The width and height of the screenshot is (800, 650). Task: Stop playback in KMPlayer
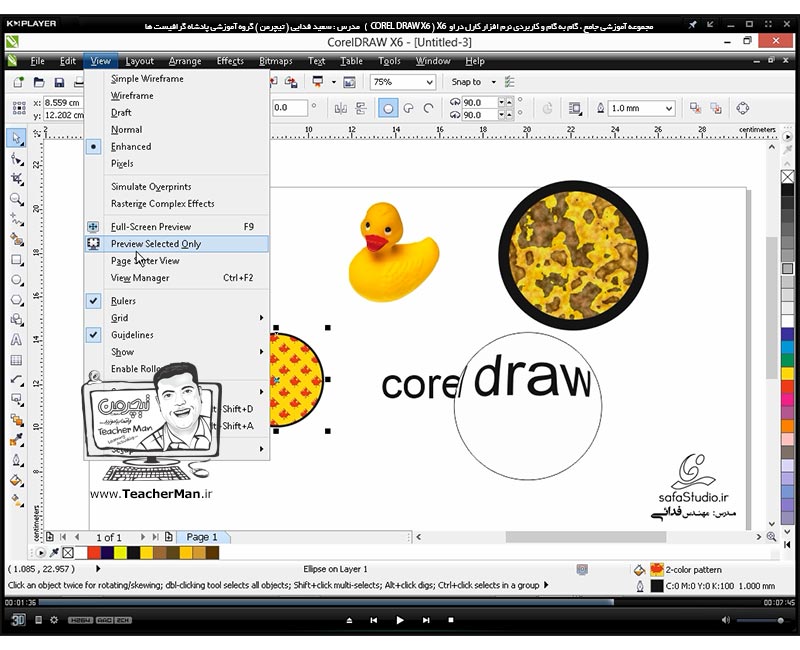(451, 620)
